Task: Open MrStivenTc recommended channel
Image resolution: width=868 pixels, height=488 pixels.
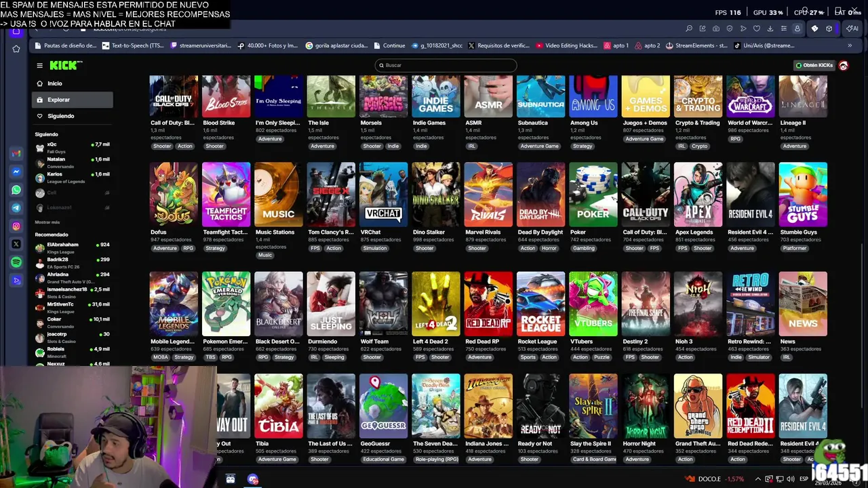Action: (73, 307)
